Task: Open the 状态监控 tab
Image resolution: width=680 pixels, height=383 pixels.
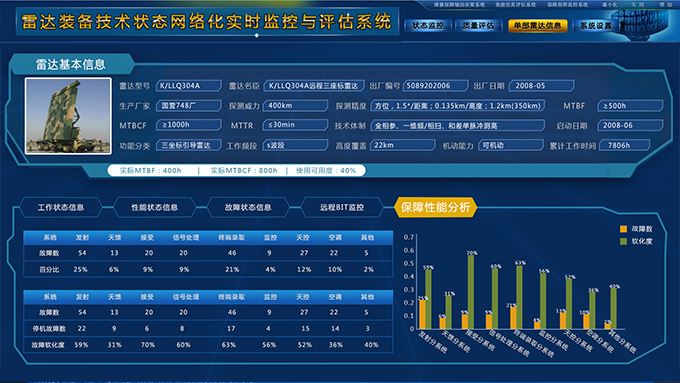Action: [x=428, y=26]
